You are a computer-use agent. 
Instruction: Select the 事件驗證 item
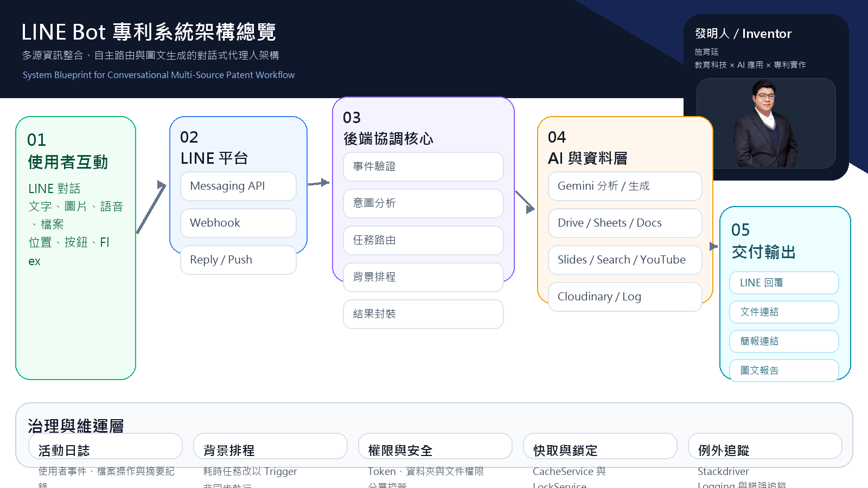pos(423,166)
